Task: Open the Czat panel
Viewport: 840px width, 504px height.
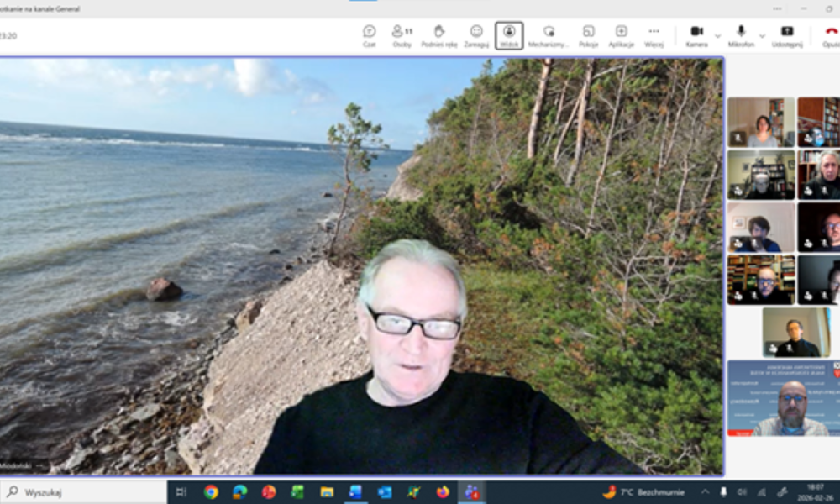Action: (x=369, y=35)
